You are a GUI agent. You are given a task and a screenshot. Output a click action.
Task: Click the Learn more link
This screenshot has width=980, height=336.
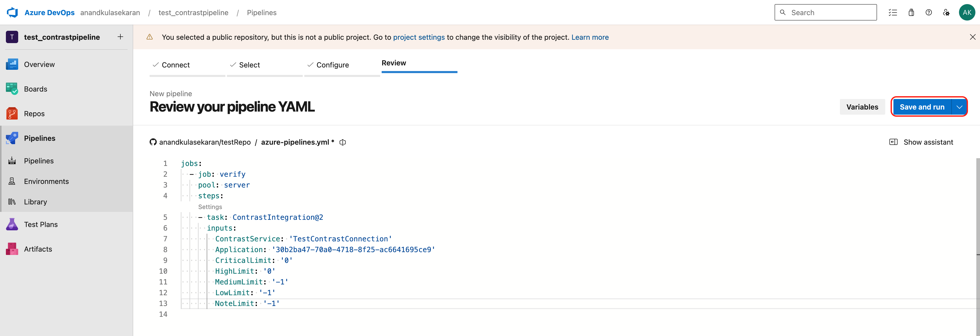pos(590,37)
